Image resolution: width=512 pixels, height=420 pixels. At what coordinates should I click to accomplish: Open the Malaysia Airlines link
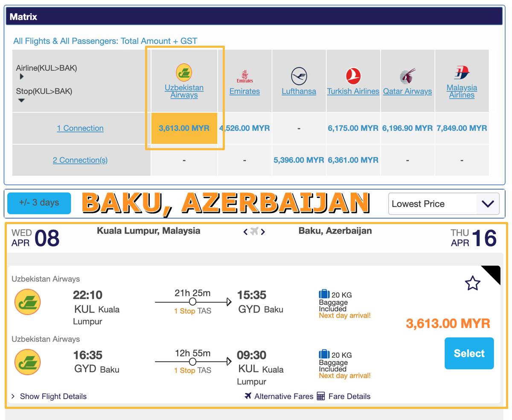[x=462, y=91]
